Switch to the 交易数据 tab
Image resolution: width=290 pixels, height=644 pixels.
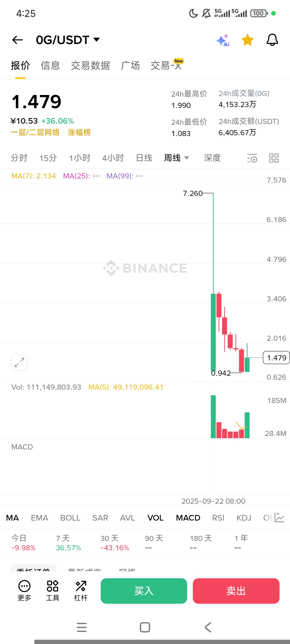click(x=90, y=65)
